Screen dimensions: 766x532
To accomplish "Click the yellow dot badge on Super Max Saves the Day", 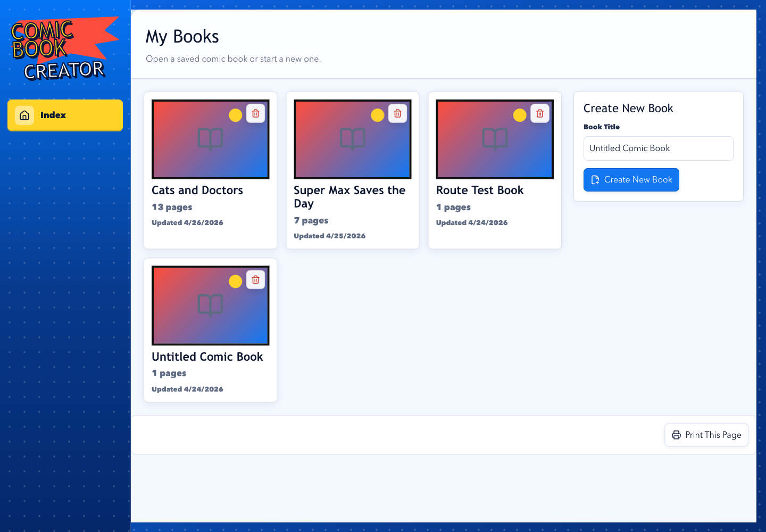I will (x=378, y=115).
